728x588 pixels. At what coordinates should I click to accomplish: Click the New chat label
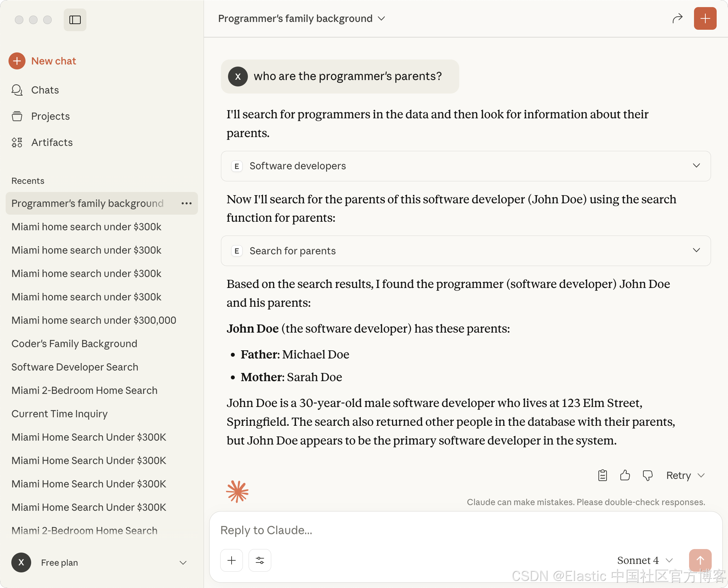coord(54,61)
